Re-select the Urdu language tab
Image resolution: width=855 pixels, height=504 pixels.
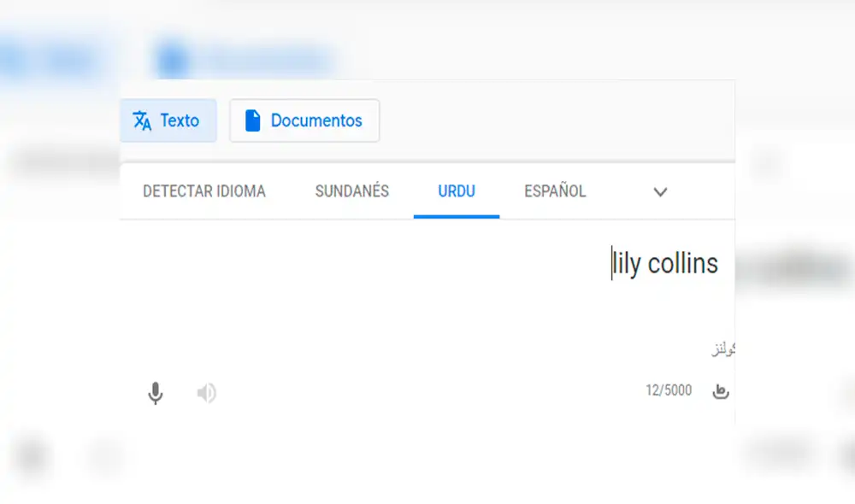456,191
